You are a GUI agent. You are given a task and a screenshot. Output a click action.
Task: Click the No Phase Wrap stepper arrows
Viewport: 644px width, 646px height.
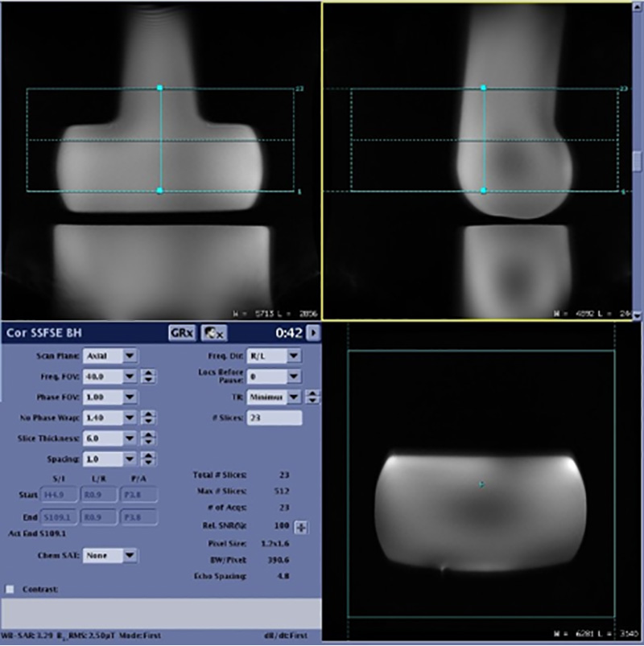(148, 417)
